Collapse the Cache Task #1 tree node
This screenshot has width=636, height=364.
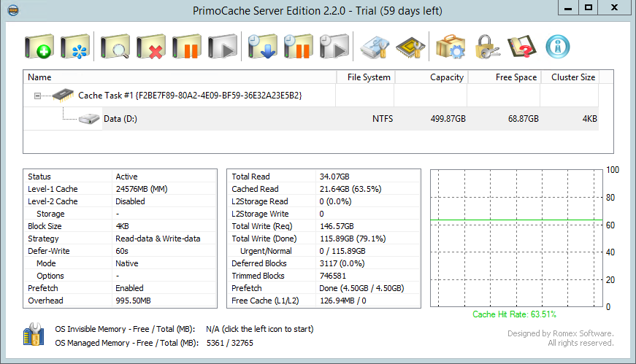pyautogui.click(x=37, y=96)
